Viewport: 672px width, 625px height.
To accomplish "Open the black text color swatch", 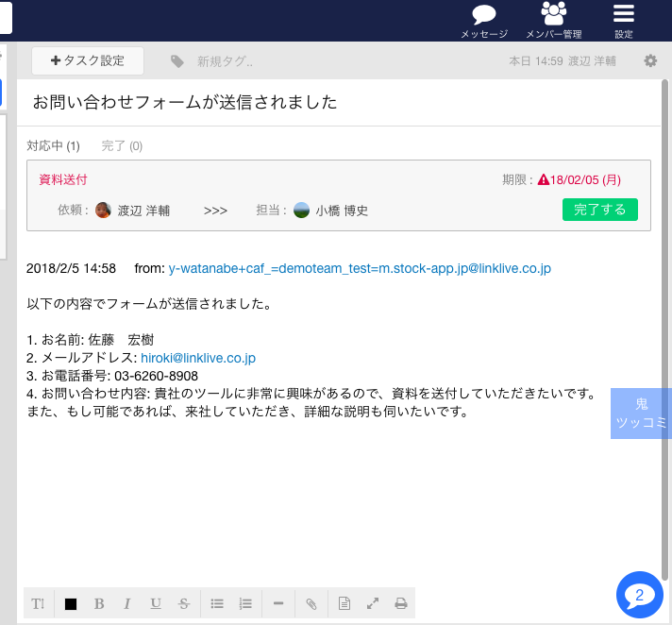I will [x=71, y=604].
